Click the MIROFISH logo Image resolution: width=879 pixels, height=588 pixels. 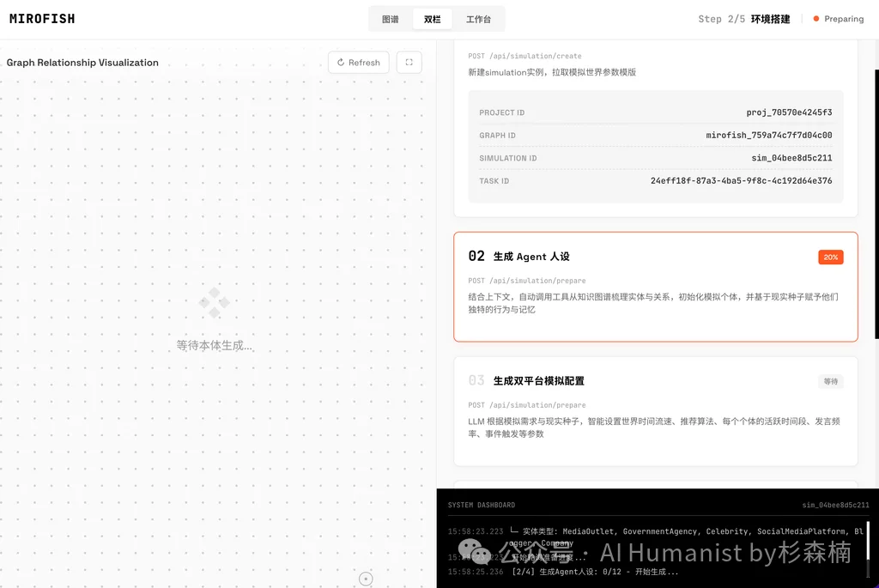click(42, 19)
